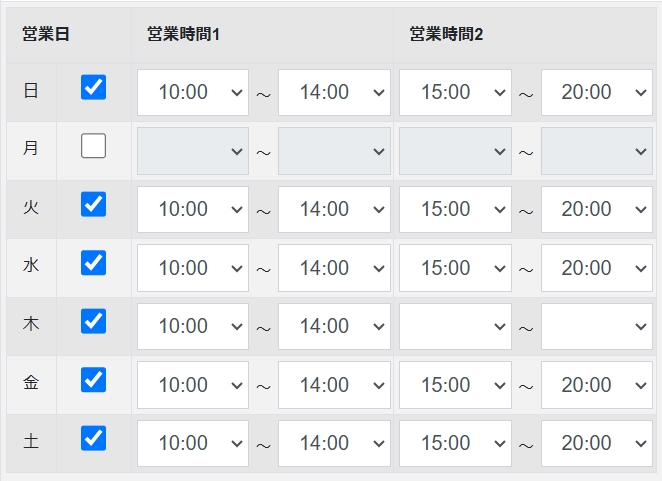Expand Tuesday's 15:00 second start dropdown
The width and height of the screenshot is (662, 481).
[x=455, y=209]
